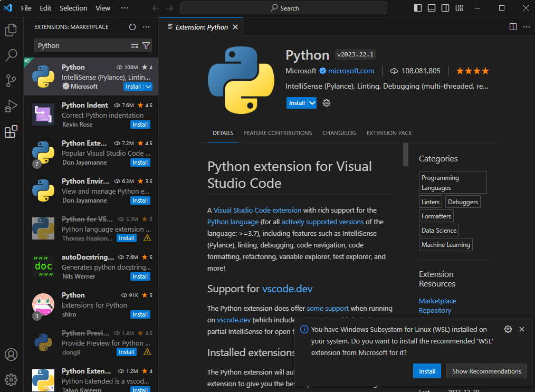Image resolution: width=535 pixels, height=392 pixels.
Task: Install the WSL extension from notification
Action: (x=427, y=371)
